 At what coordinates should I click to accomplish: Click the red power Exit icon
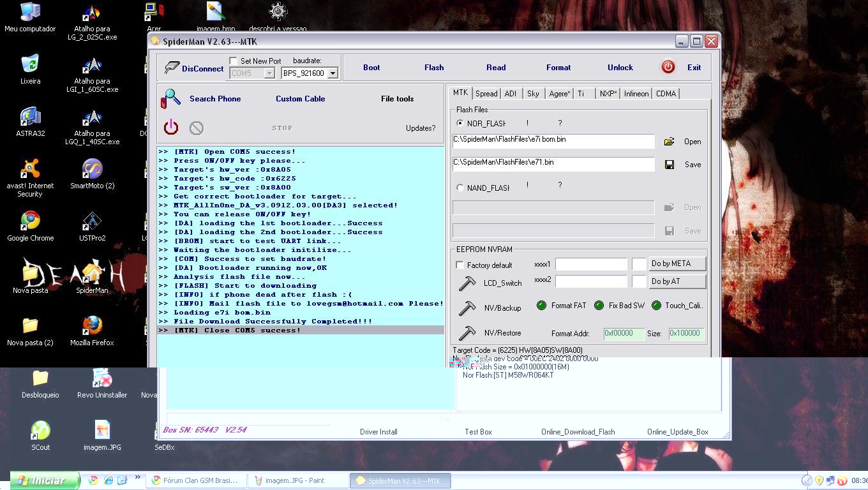coord(668,67)
